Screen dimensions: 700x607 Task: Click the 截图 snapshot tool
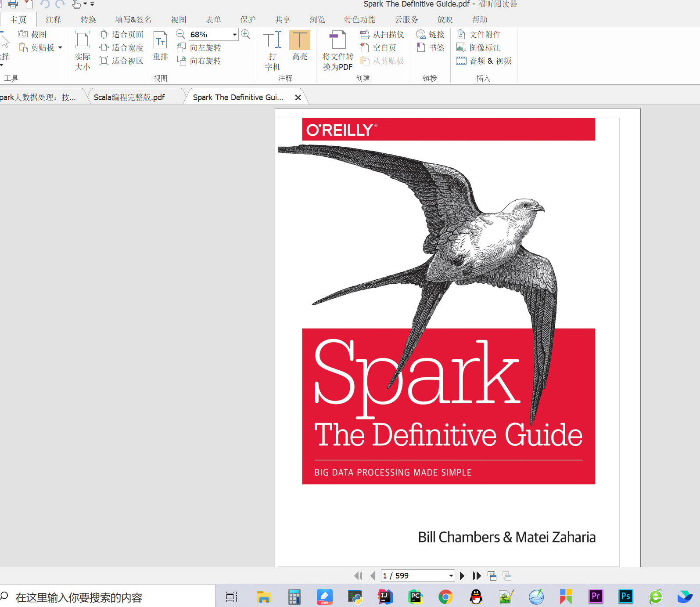32,34
